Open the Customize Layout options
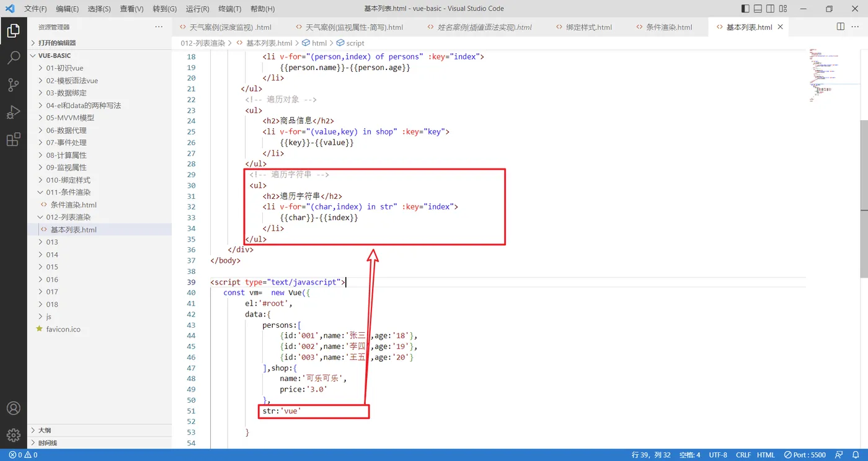Image resolution: width=868 pixels, height=461 pixels. 782,9
